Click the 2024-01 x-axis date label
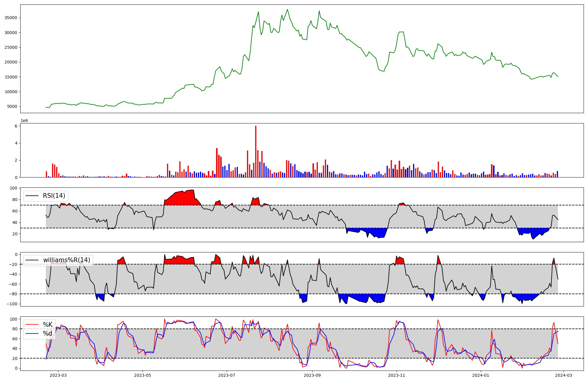588x382 pixels. tap(481, 375)
